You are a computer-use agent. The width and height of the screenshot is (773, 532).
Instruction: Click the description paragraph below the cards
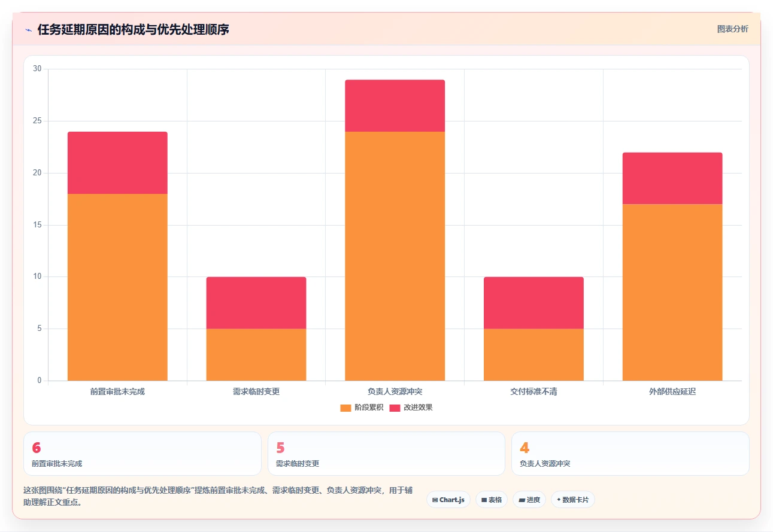point(218,496)
